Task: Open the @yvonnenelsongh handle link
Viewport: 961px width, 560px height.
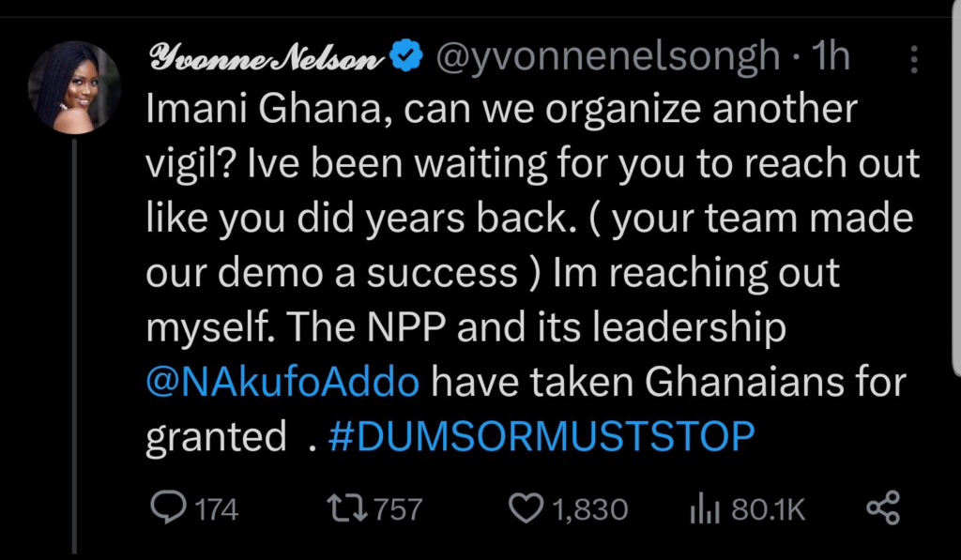Action: (x=605, y=59)
